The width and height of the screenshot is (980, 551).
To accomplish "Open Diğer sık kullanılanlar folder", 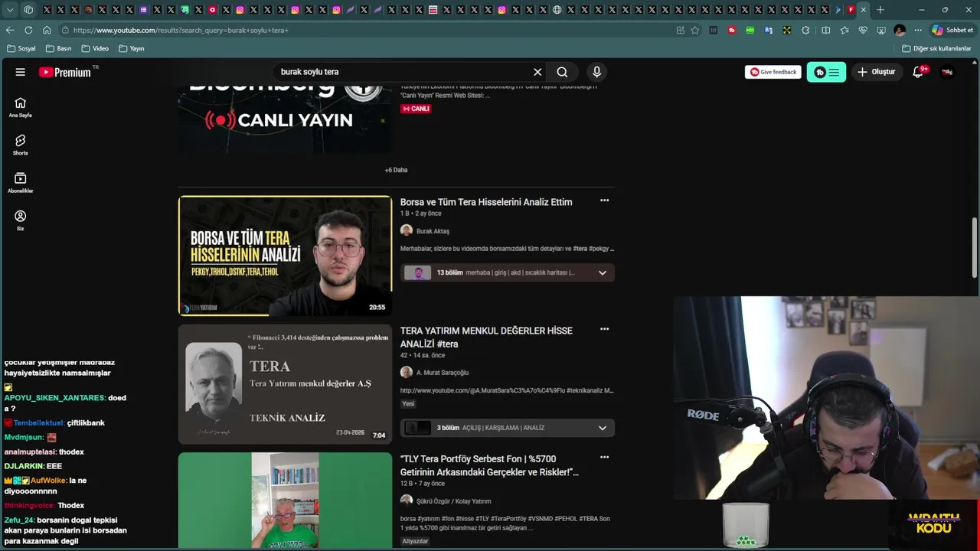I will [x=936, y=48].
